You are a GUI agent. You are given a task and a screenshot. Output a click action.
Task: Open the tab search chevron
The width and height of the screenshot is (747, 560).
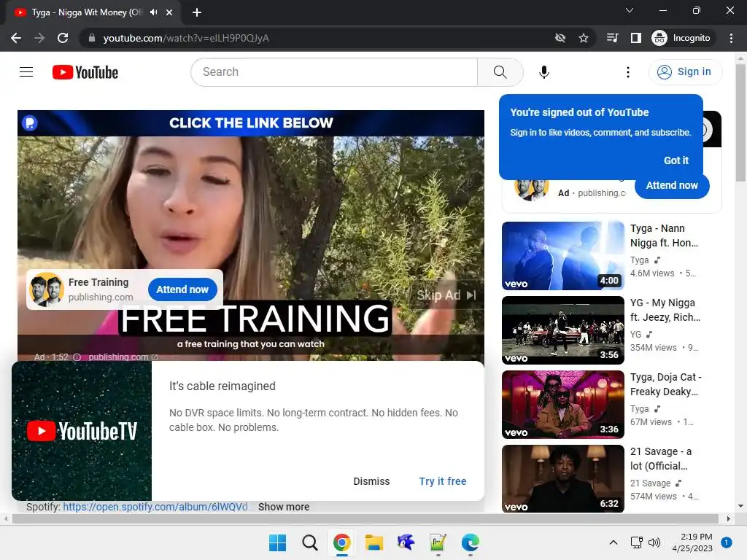630,10
